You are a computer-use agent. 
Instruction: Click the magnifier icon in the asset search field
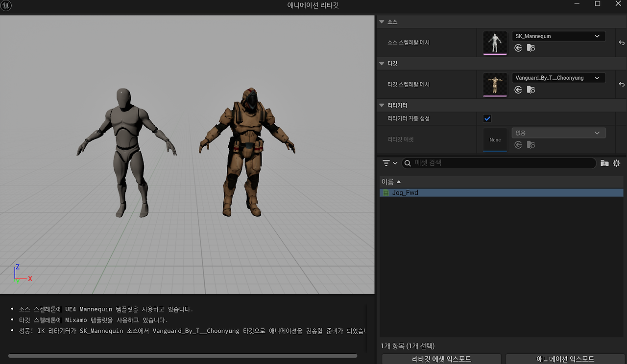[x=408, y=163]
